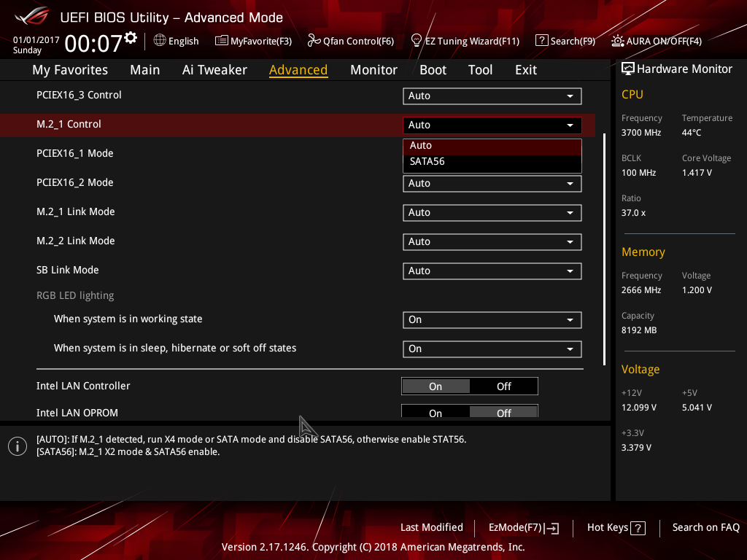Click the globe language icon
The width and height of the screenshot is (747, 560).
pyautogui.click(x=160, y=41)
